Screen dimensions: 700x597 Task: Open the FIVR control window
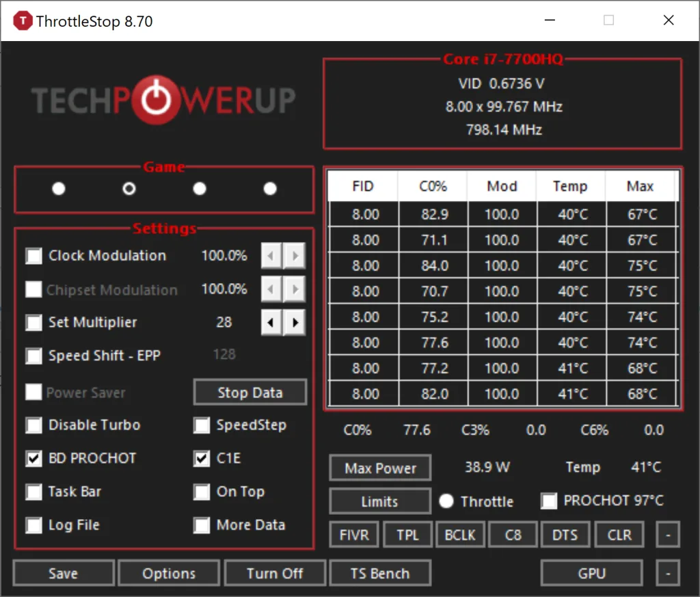(353, 535)
